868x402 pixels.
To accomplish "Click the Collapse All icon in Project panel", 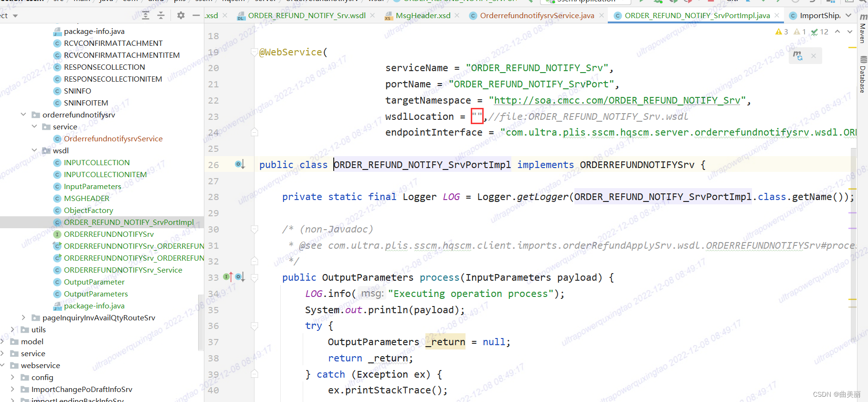I will (161, 15).
